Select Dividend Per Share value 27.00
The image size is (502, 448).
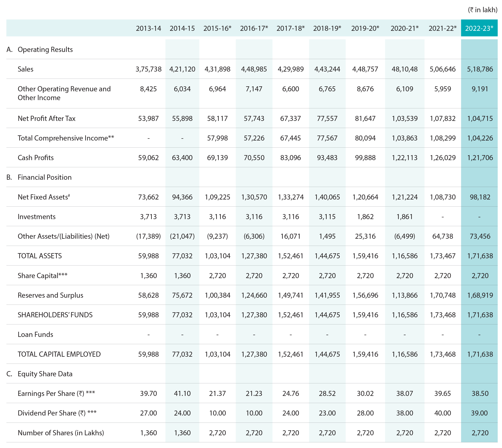click(x=148, y=413)
